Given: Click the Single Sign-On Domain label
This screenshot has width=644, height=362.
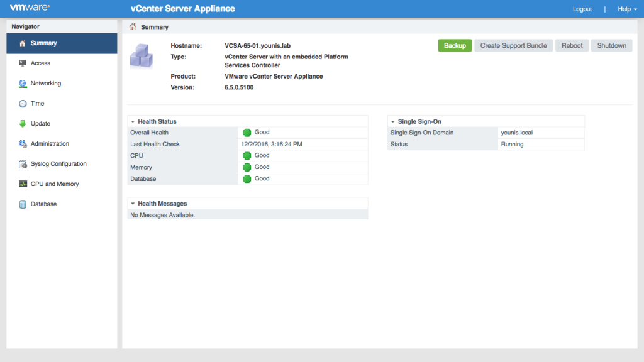Looking at the screenshot, I should 422,133.
